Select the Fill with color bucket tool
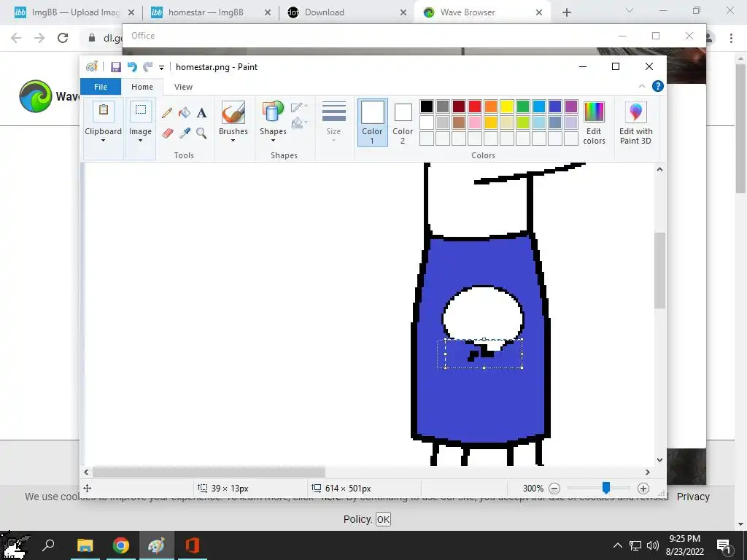 coord(185,113)
